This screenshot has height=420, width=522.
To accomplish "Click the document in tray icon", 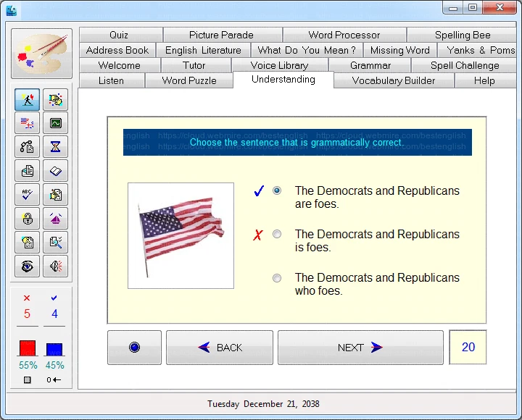I will (x=27, y=171).
